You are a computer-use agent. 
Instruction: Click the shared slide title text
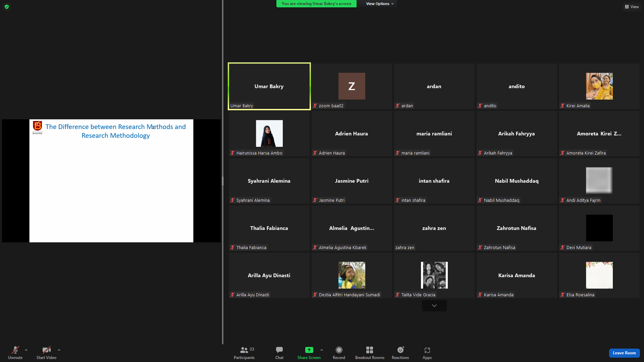(116, 131)
